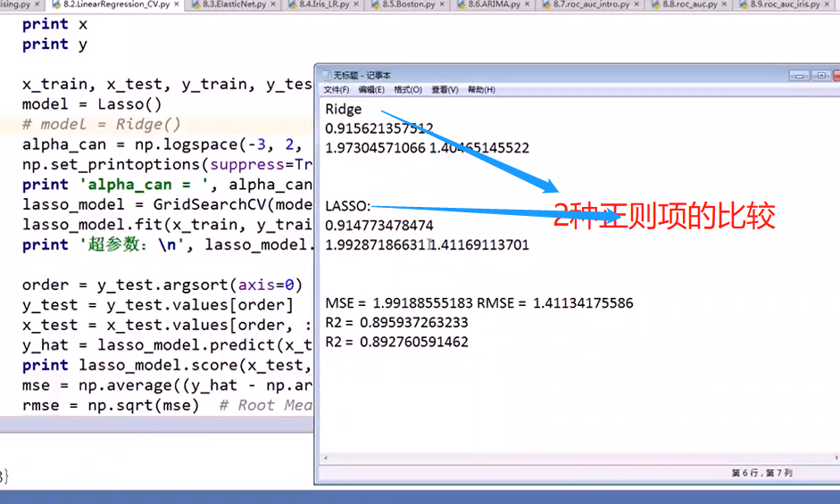Open Notepad's 编辑(E) menu

click(371, 90)
